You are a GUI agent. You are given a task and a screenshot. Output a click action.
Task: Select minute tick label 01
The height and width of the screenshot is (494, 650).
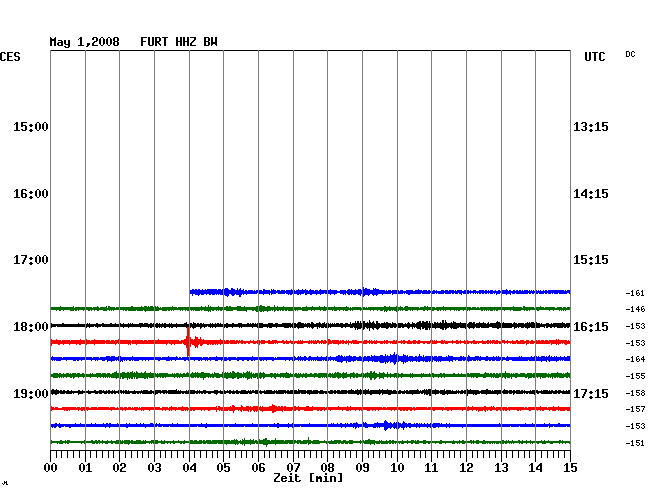(x=85, y=468)
